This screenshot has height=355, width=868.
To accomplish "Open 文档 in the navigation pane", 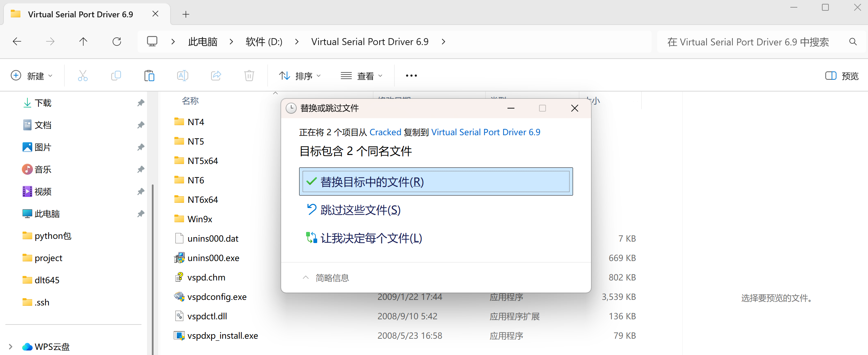I will pos(43,125).
